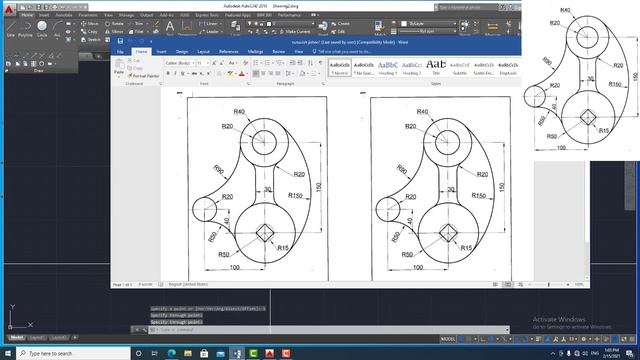This screenshot has width=640, height=360.
Task: Click the Save icon in Word title bar
Action: pyautogui.click(x=120, y=41)
